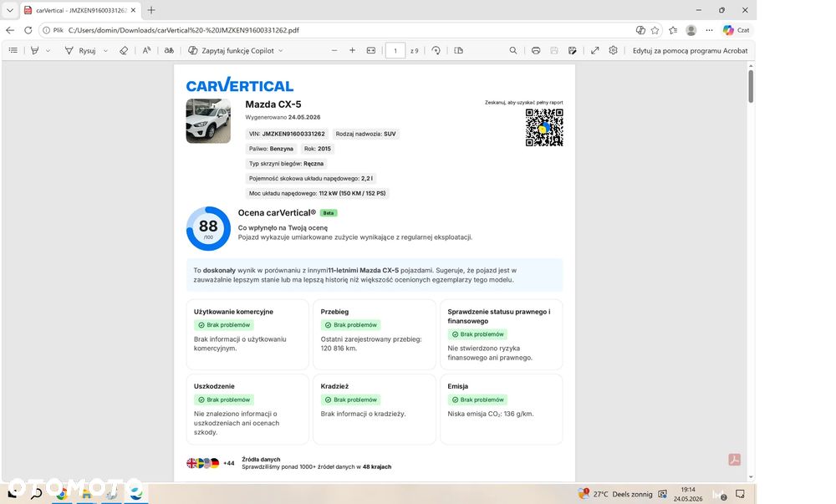Open the Rysuj pen options dropdown
This screenshot has width=836, height=504.
(105, 51)
